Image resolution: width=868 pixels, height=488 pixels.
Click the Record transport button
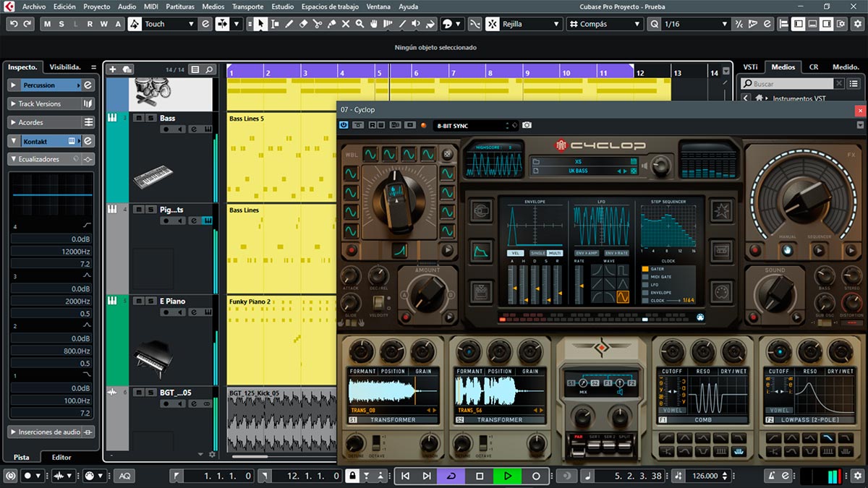[536, 476]
